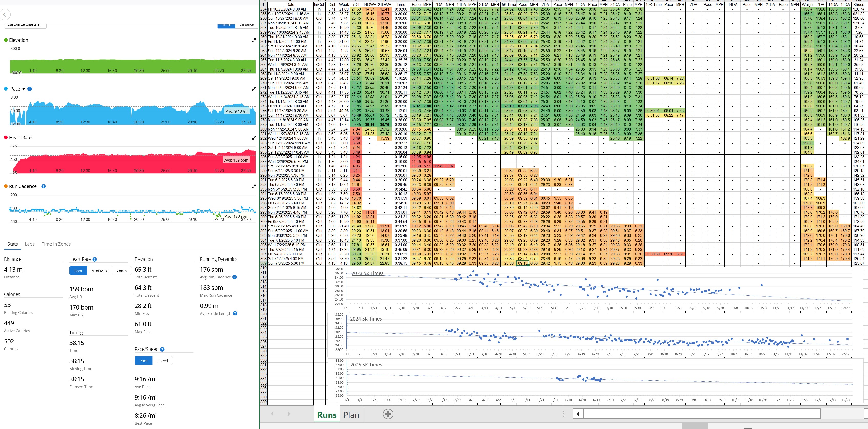Image resolution: width=868 pixels, height=429 pixels.
Task: Select cell 'Sat 11/16/2024 9:30 AM'
Action: point(290,111)
